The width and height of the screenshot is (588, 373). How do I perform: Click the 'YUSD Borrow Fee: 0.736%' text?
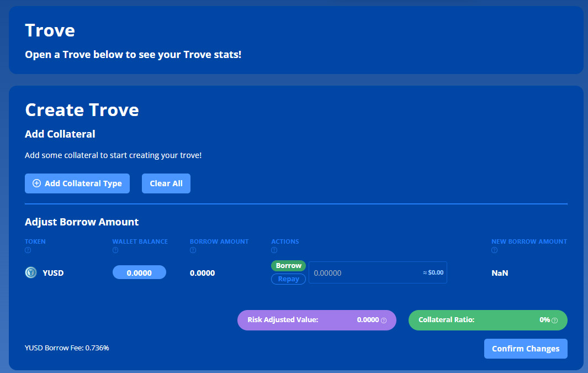click(x=67, y=348)
